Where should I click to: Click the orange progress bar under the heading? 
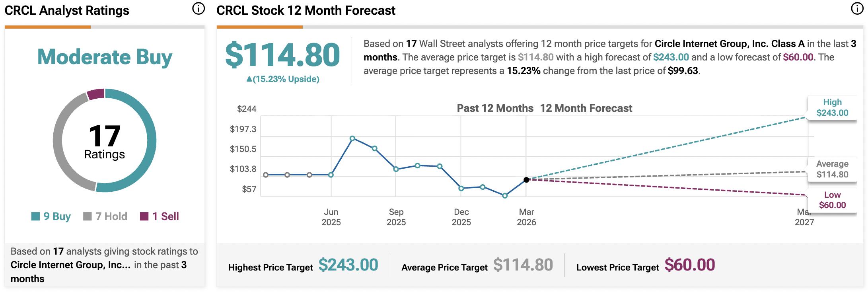[47, 27]
